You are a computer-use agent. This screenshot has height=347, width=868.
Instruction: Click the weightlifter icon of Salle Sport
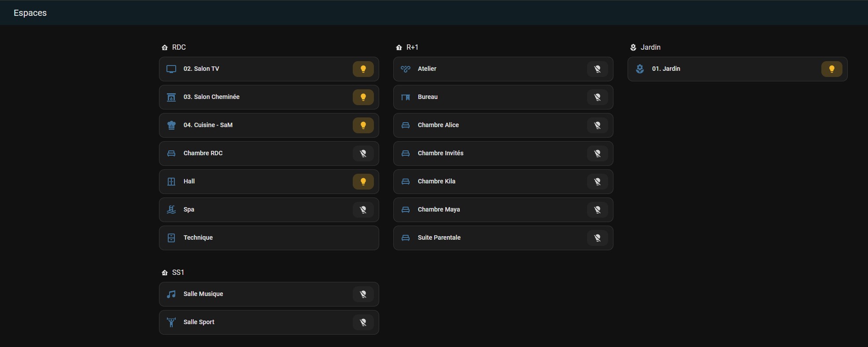tap(171, 322)
